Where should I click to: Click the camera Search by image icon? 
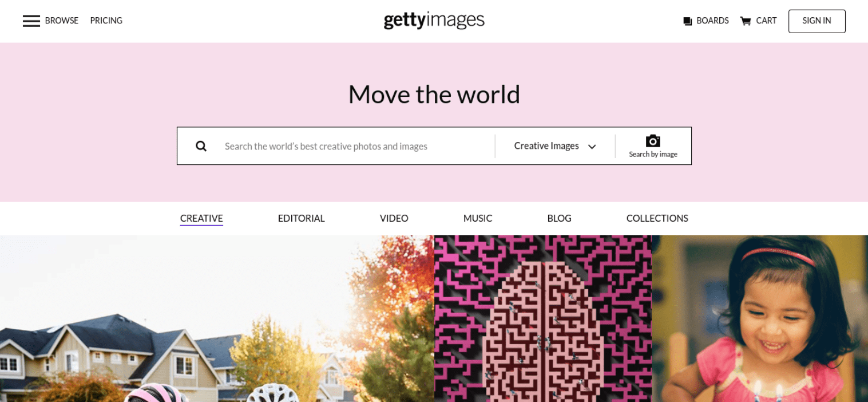[653, 141]
